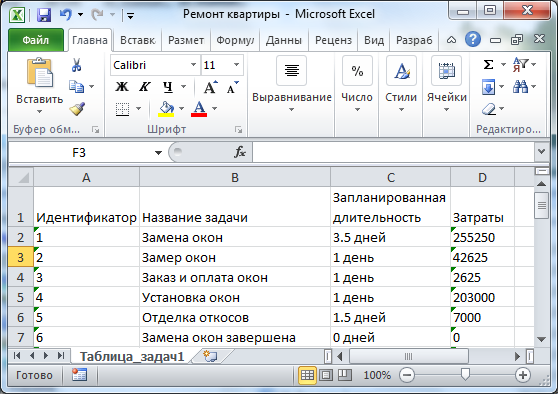Click the Cut scissors icon
This screenshot has width=558, height=394.
tap(76, 65)
